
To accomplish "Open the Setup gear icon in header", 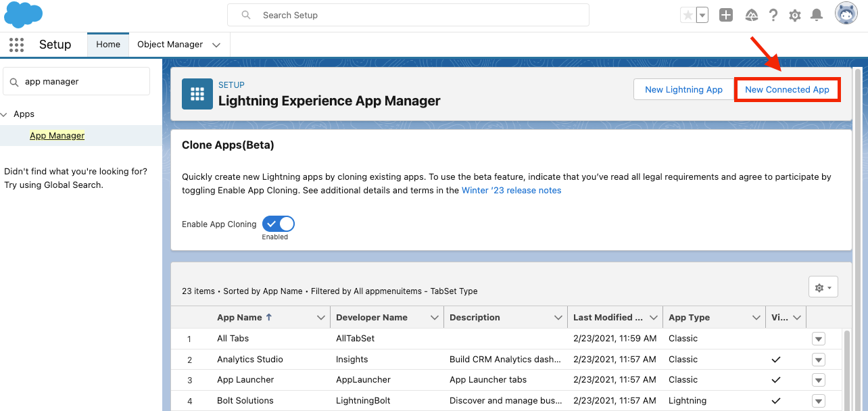I will 795,15.
